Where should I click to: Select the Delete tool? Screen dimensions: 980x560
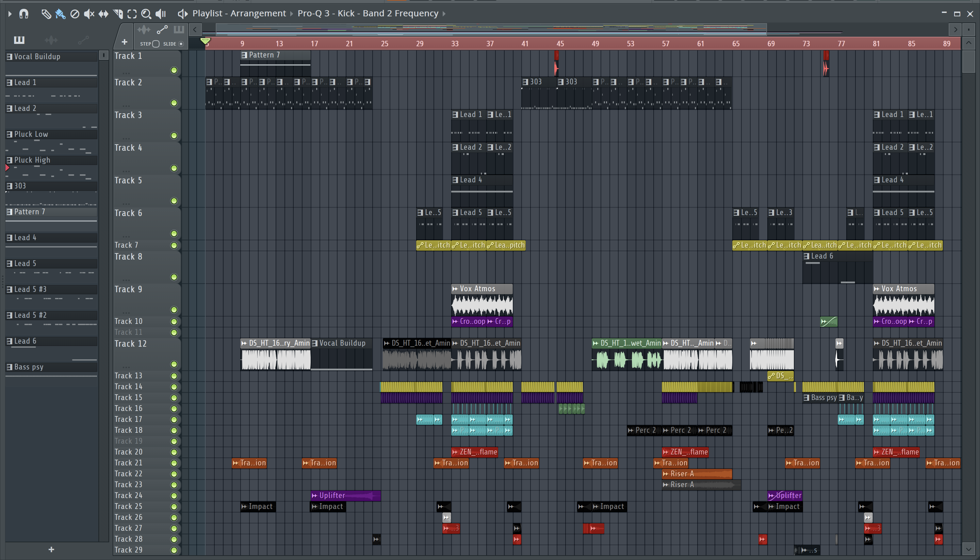click(75, 14)
